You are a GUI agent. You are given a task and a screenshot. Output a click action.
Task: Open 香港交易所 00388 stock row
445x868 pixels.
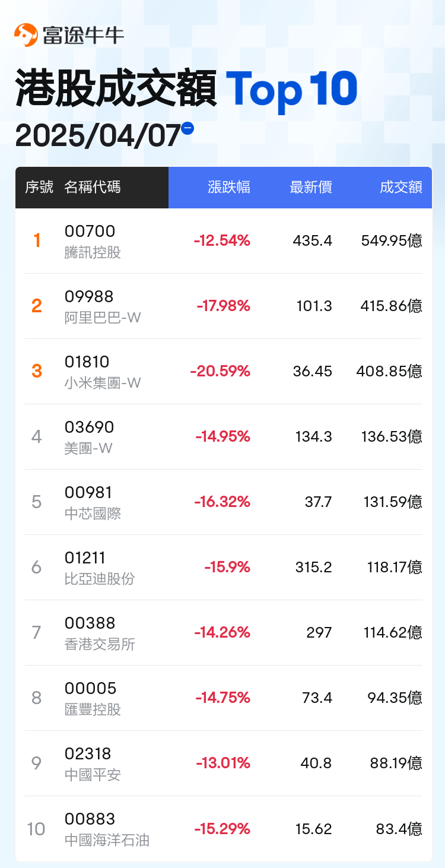(x=224, y=633)
